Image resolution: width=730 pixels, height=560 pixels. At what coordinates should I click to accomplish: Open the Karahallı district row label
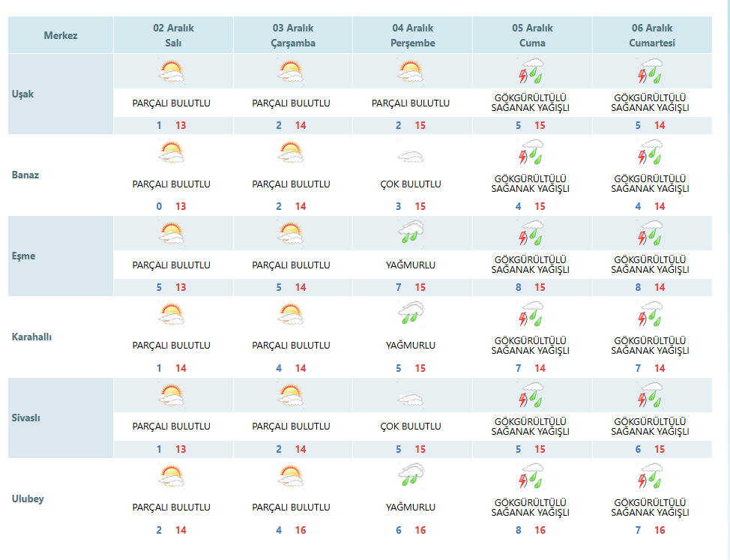[31, 337]
